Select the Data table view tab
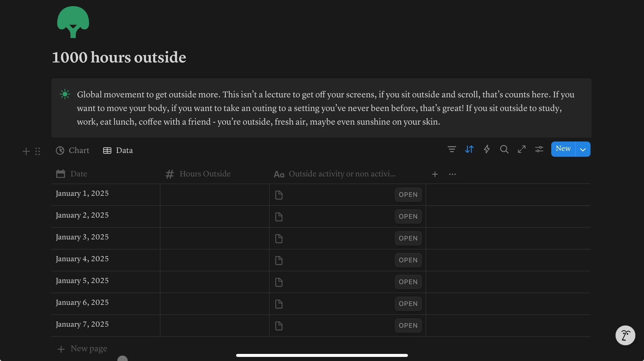Screen dimensions: 644x361 point(118,151)
